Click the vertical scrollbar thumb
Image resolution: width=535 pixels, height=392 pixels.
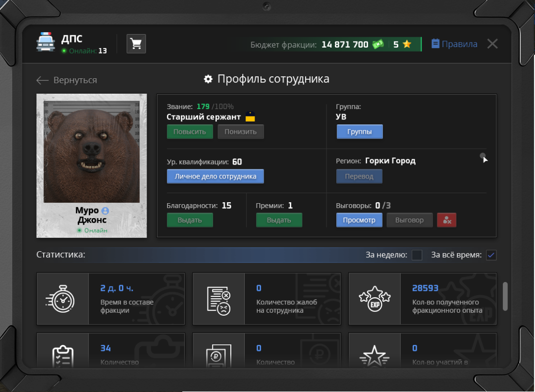[505, 296]
